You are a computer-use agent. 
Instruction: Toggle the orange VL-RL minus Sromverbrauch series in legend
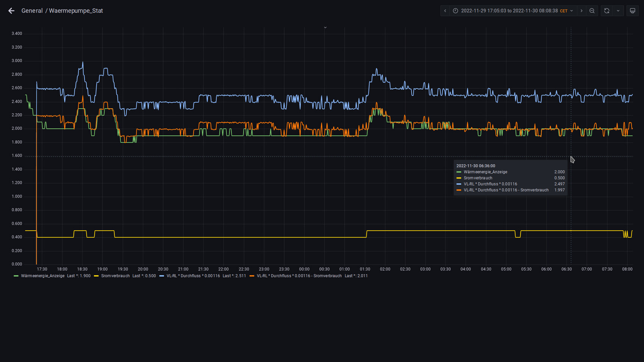coord(299,276)
